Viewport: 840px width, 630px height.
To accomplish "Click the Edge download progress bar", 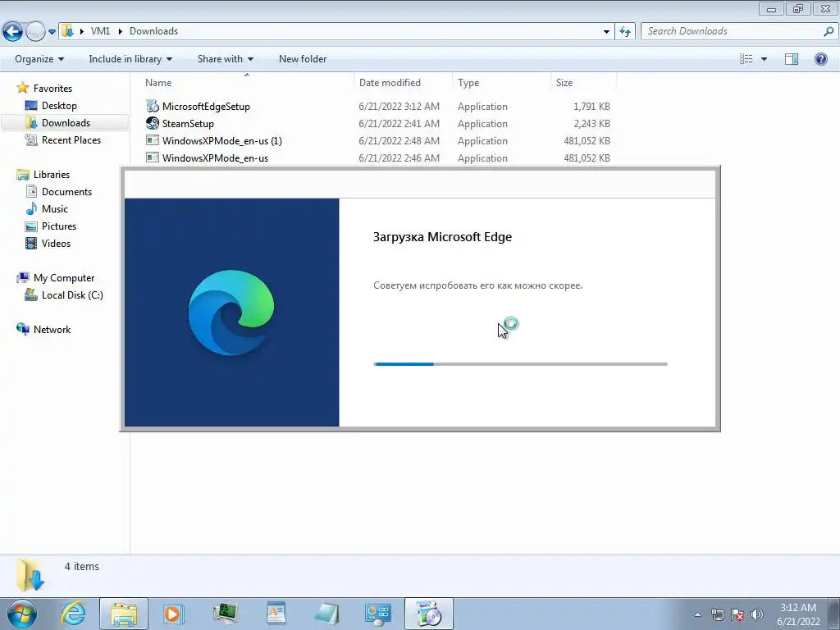I will (x=520, y=364).
